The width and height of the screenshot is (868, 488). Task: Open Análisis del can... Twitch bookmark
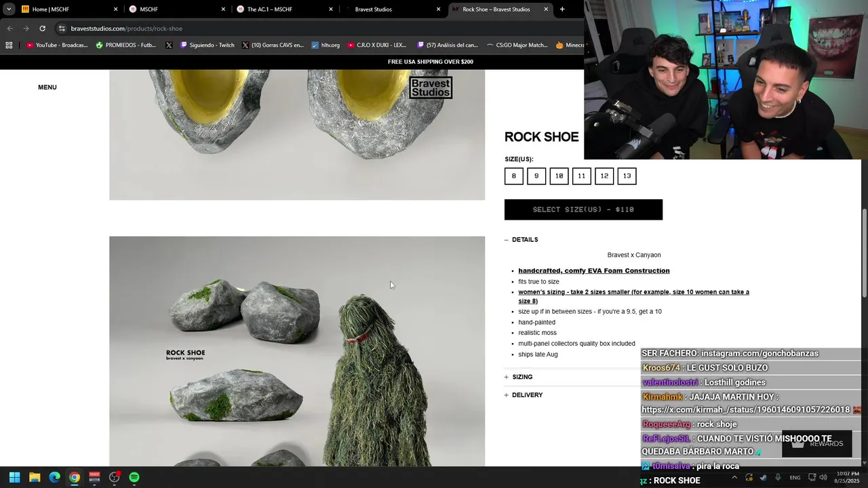click(x=448, y=45)
